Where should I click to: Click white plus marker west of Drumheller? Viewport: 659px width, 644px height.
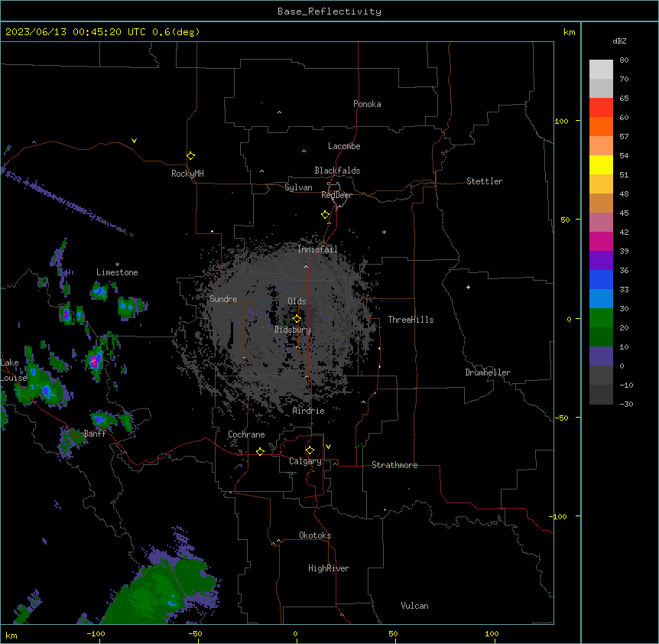(x=468, y=287)
